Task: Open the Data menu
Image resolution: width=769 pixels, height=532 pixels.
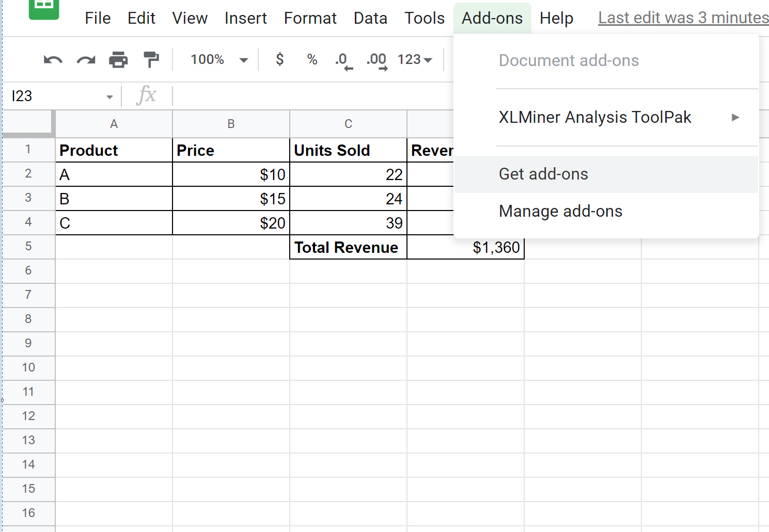Action: [370, 19]
